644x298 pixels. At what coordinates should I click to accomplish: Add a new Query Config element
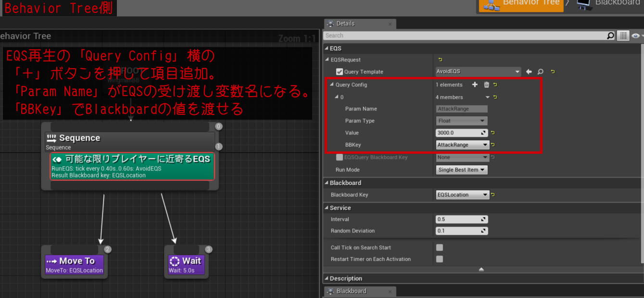coord(475,85)
